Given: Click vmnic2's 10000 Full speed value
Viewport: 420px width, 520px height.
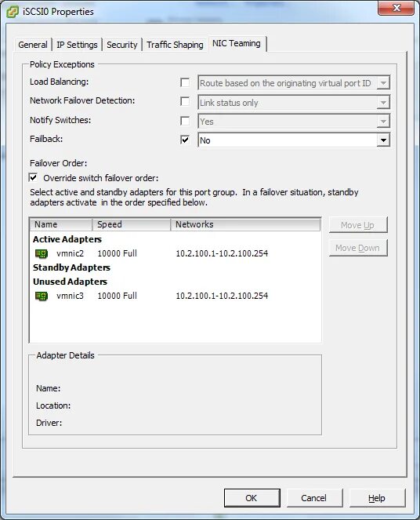Looking at the screenshot, I should (118, 253).
